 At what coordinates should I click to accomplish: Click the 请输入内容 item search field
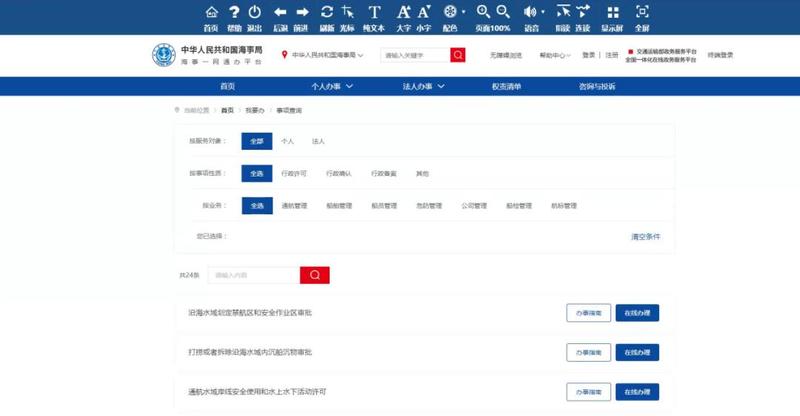252,275
